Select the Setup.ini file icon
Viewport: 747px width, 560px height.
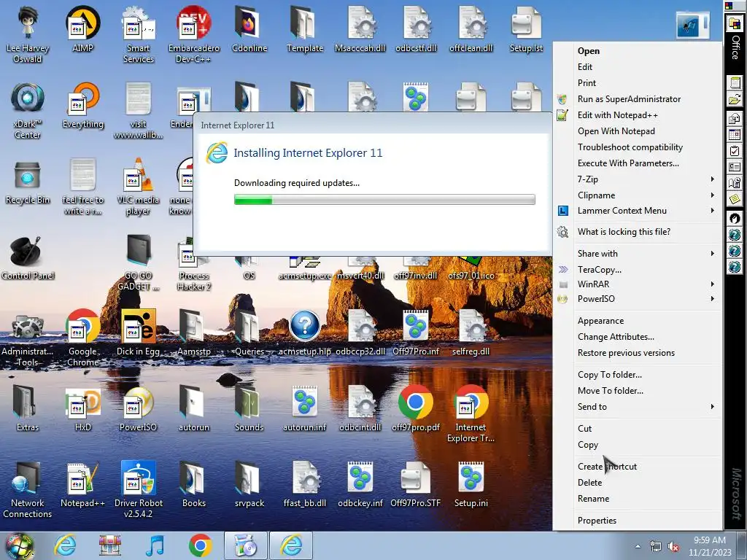pos(471,485)
